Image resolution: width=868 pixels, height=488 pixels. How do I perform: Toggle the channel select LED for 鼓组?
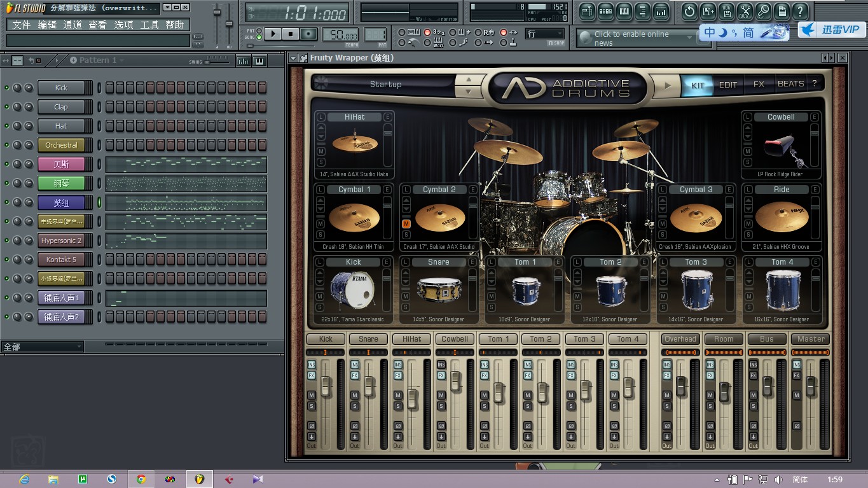tap(99, 202)
